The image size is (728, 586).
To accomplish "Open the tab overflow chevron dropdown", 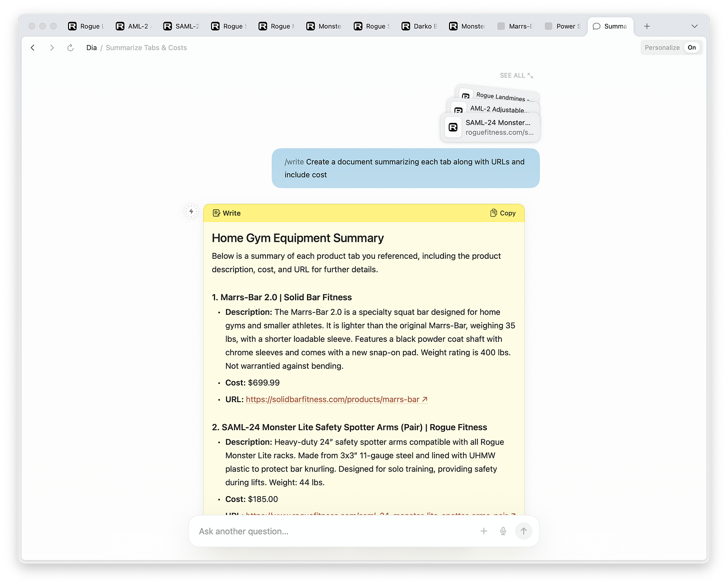I will (x=694, y=25).
